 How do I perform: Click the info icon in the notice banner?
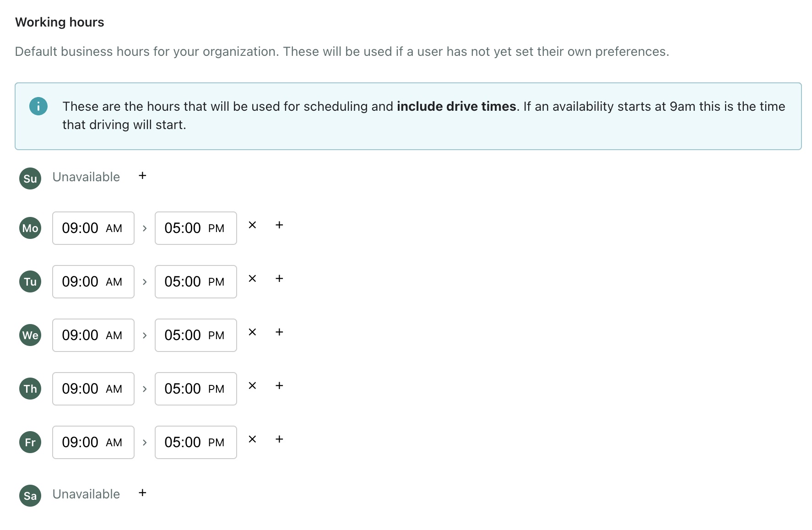point(38,107)
